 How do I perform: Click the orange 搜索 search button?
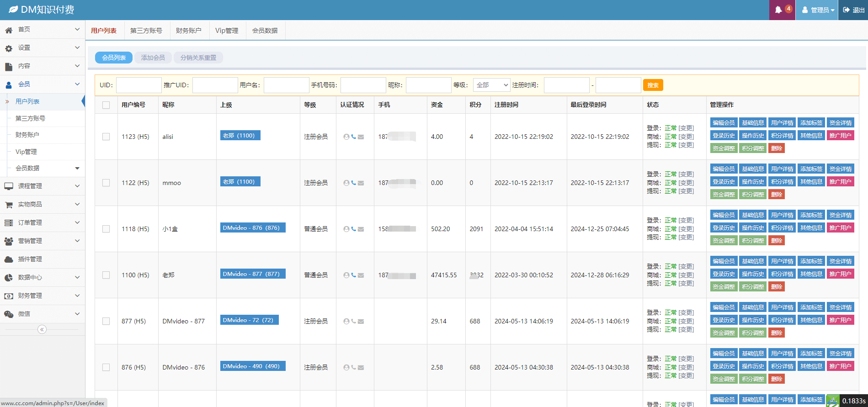[x=653, y=85]
